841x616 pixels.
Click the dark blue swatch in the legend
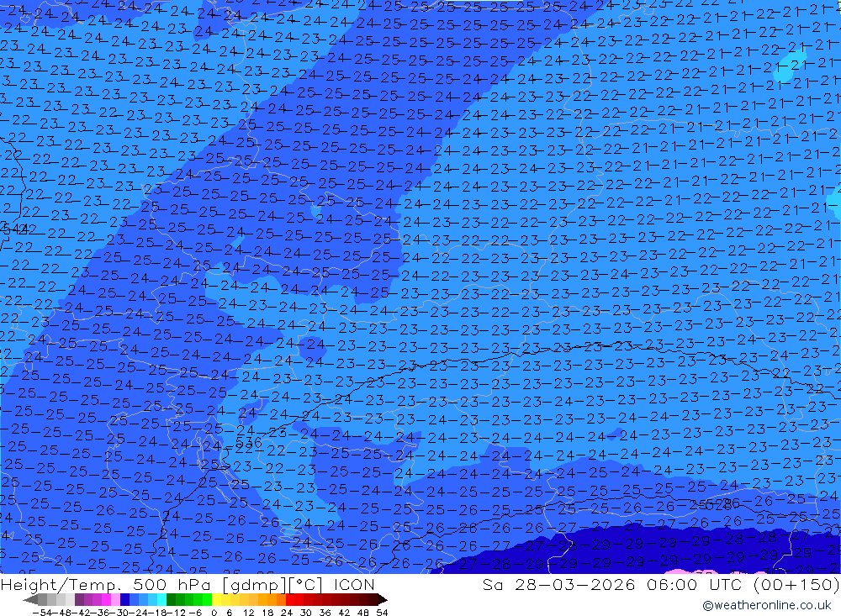click(x=125, y=599)
